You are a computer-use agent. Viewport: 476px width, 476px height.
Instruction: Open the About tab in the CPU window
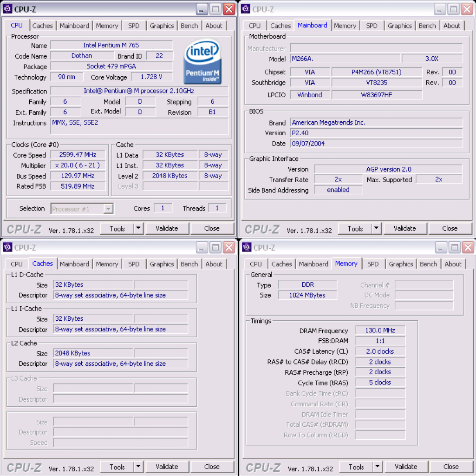[214, 26]
